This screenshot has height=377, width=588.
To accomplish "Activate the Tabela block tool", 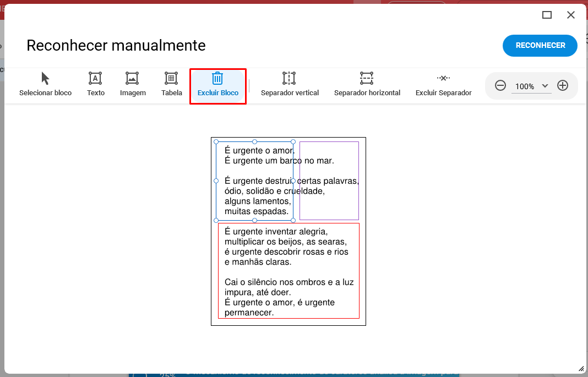I will (x=171, y=84).
